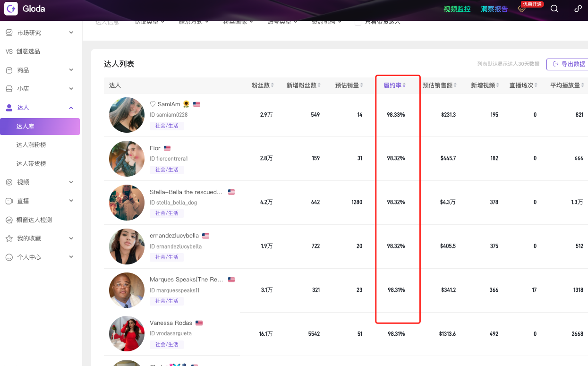The image size is (588, 366).
Task: Click the 16.1万 follower count
Action: click(x=266, y=334)
